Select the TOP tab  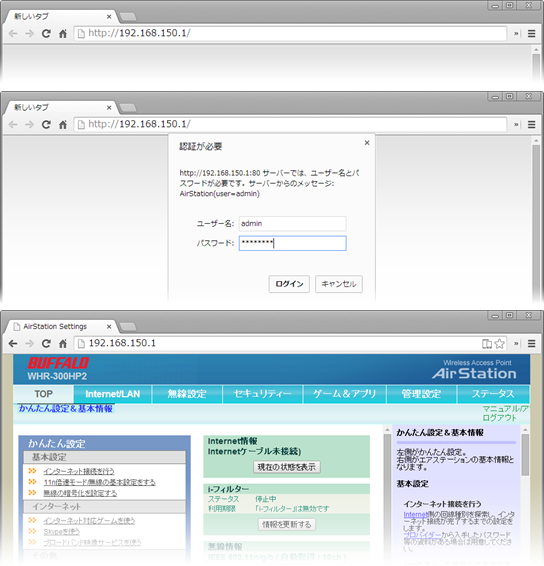pyautogui.click(x=44, y=394)
